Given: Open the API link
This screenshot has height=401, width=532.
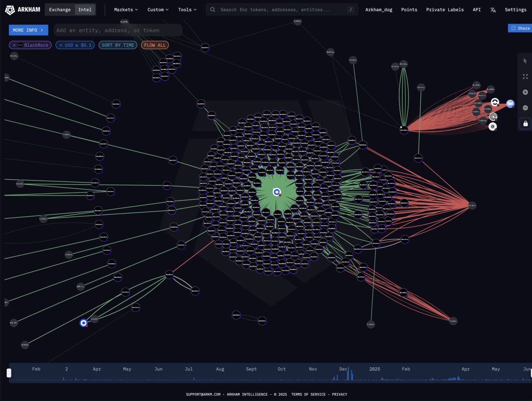Looking at the screenshot, I should tap(477, 9).
